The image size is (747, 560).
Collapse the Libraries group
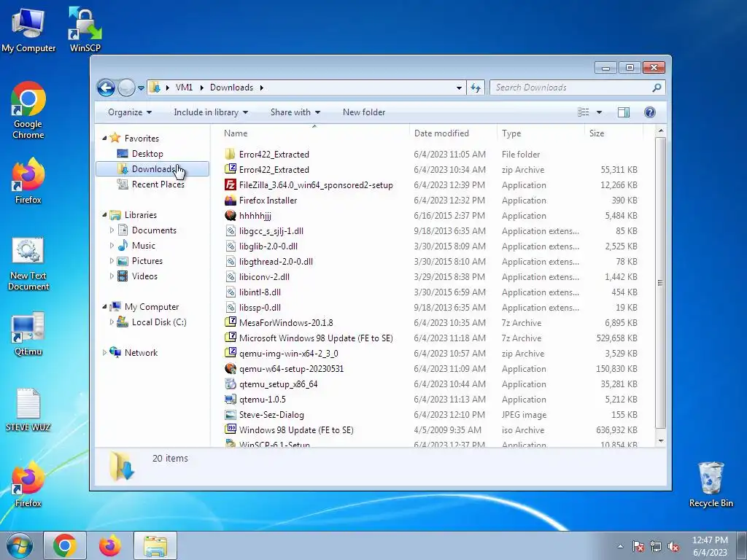pyautogui.click(x=104, y=215)
